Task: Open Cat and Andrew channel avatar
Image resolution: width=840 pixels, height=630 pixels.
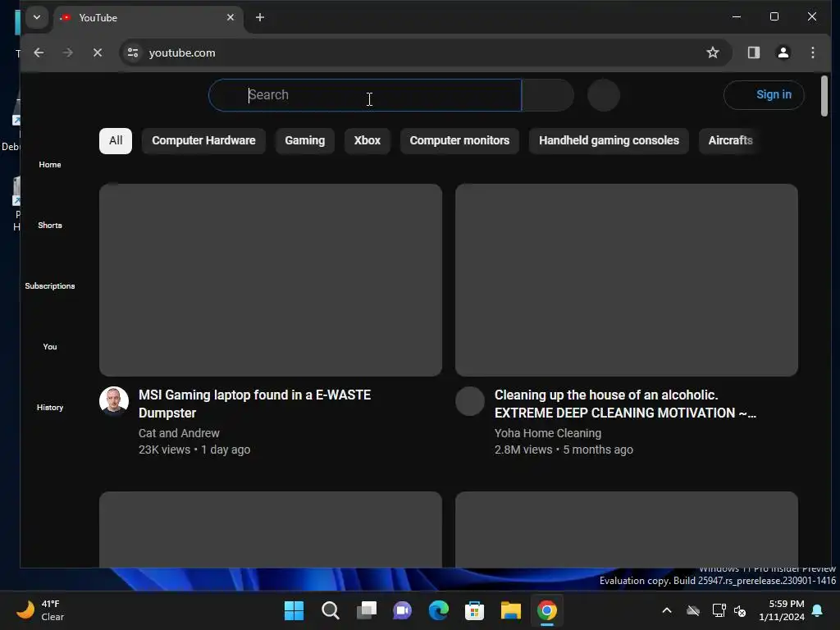Action: coord(114,401)
